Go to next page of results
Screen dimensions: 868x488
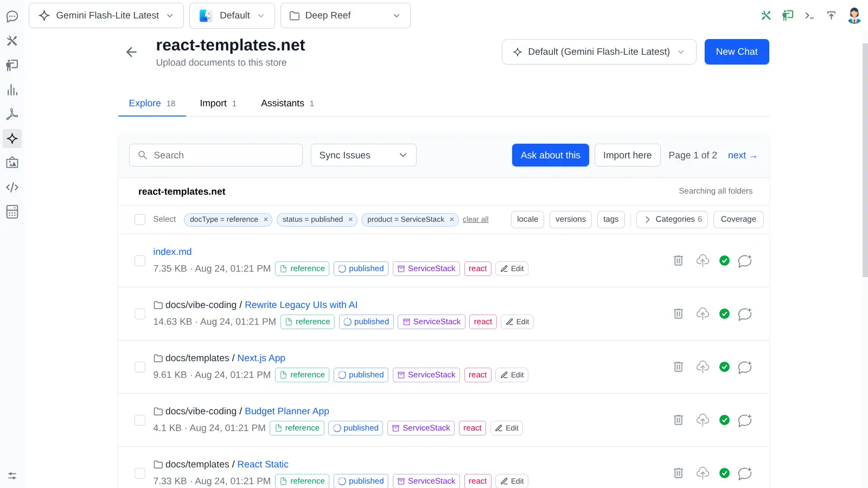(742, 155)
